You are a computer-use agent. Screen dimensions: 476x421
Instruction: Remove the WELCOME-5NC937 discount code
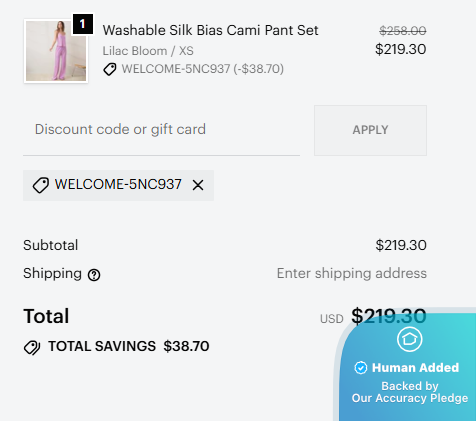[198, 185]
